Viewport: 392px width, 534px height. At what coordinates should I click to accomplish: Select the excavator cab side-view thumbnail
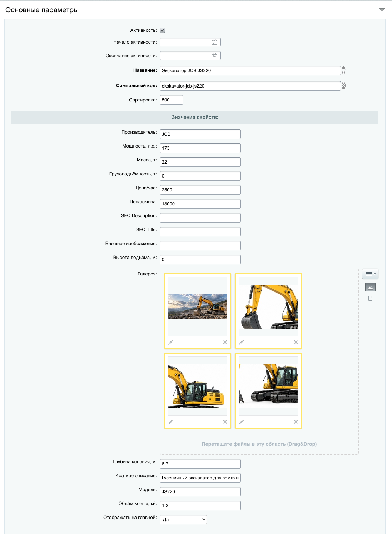[x=198, y=386]
